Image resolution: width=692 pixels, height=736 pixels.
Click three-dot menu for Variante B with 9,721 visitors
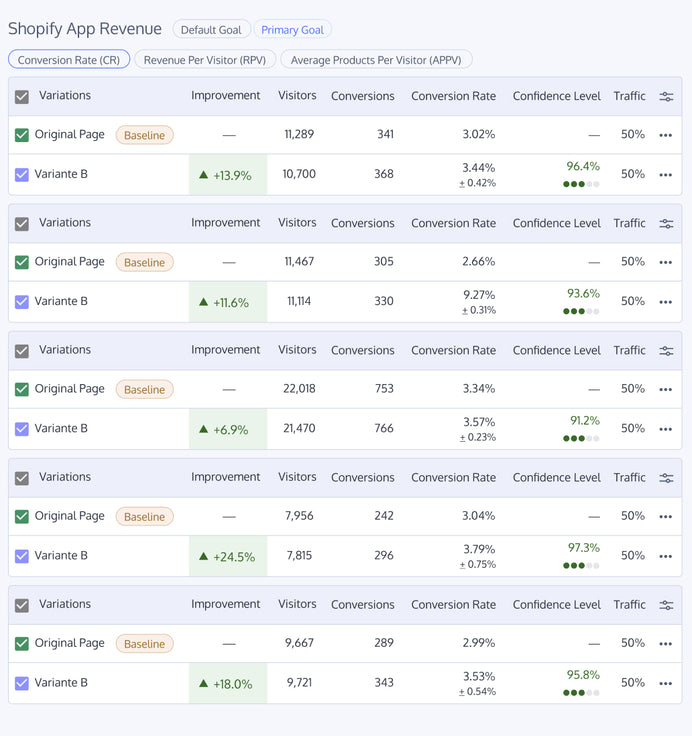point(666,683)
